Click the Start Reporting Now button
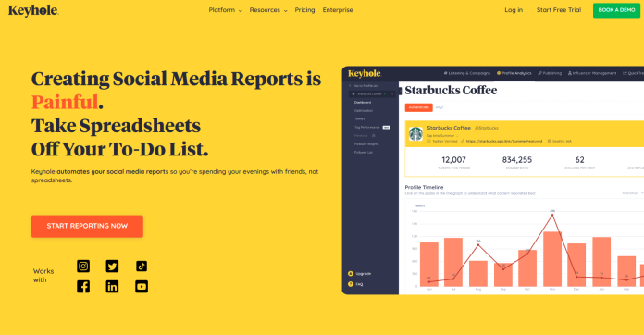Viewport: 644px width, 335px height. pyautogui.click(x=87, y=226)
